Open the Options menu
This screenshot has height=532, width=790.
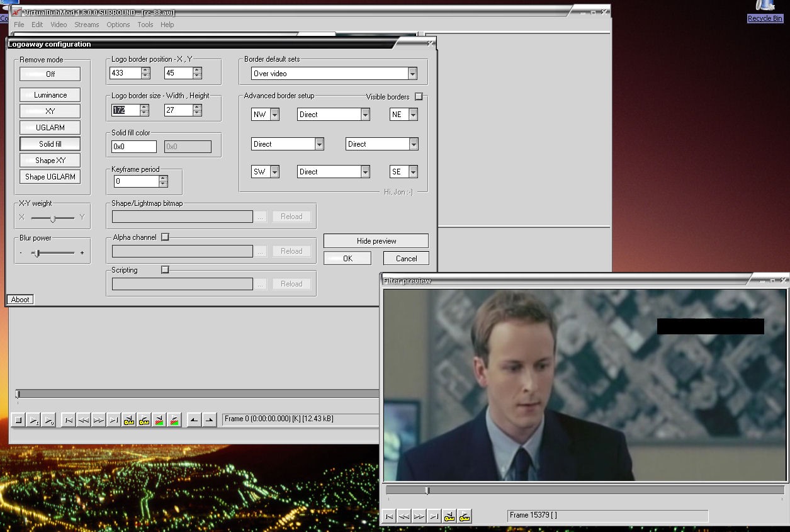118,25
